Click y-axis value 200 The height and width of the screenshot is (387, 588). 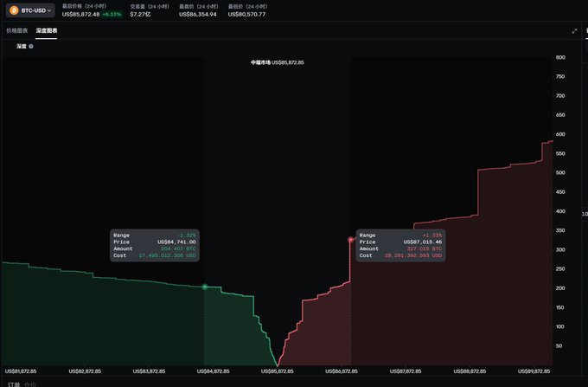[560, 288]
